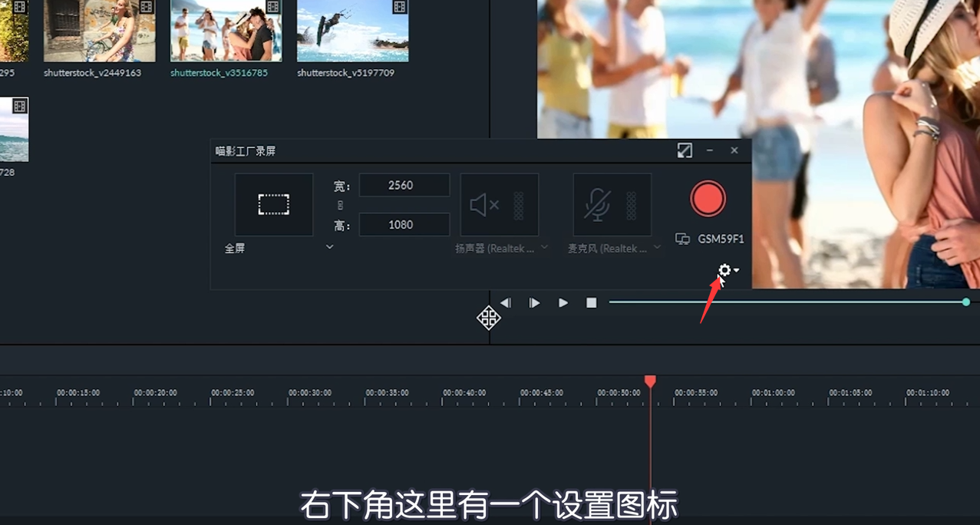Expand the 全屏 capture mode dropdown
980x525 pixels.
point(329,247)
